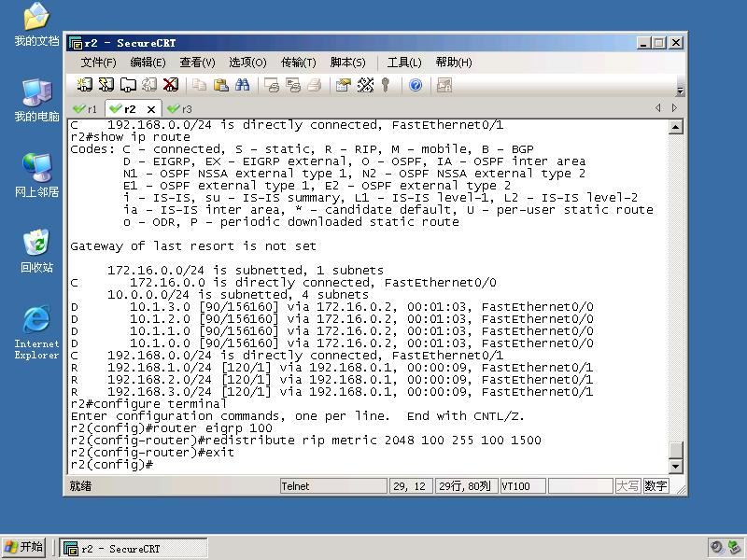This screenshot has height=560, width=747.
Task: Click the 开始 Start button
Action: pyautogui.click(x=24, y=547)
